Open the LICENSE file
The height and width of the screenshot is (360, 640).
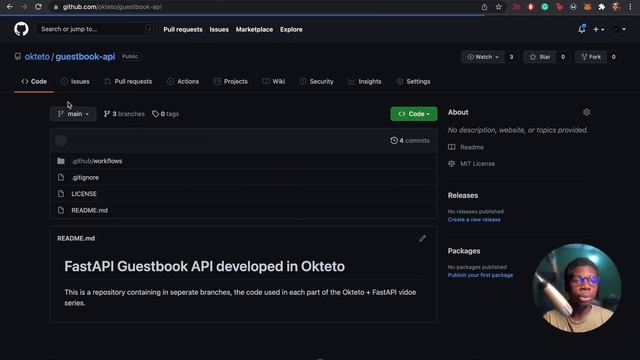pos(84,194)
